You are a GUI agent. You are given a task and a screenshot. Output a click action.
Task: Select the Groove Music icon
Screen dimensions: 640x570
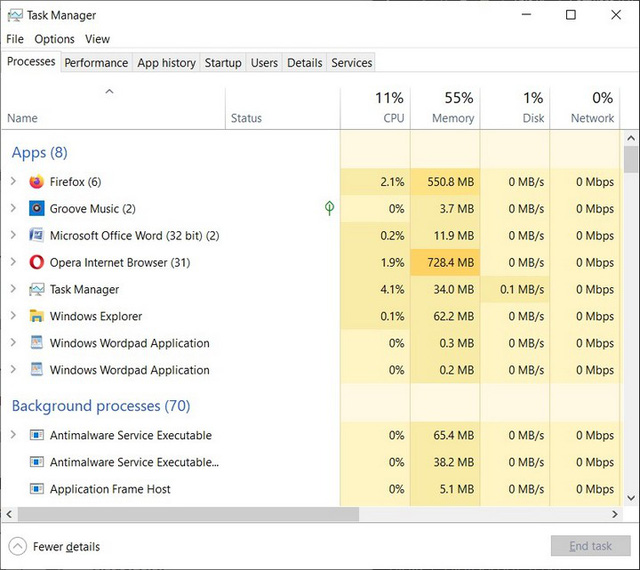36,209
